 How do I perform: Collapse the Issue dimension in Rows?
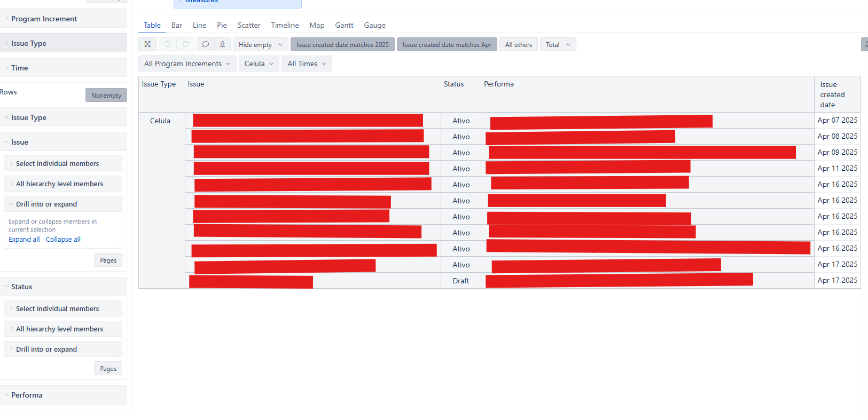tap(64, 142)
